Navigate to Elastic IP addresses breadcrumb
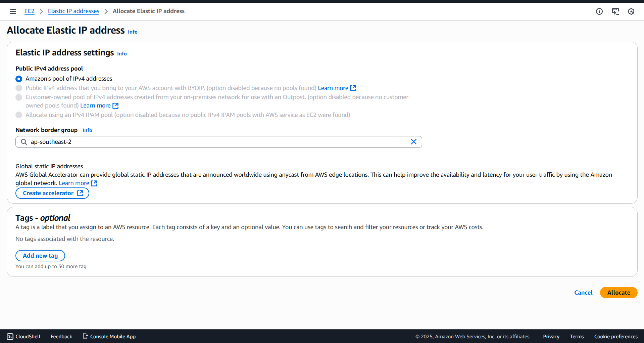The width and height of the screenshot is (644, 343). [x=73, y=11]
